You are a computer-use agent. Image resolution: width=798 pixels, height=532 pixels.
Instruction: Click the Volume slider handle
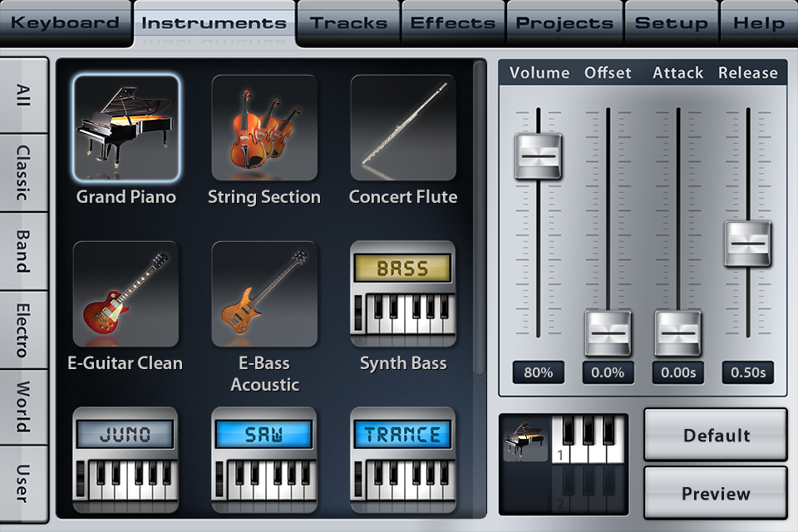click(538, 156)
